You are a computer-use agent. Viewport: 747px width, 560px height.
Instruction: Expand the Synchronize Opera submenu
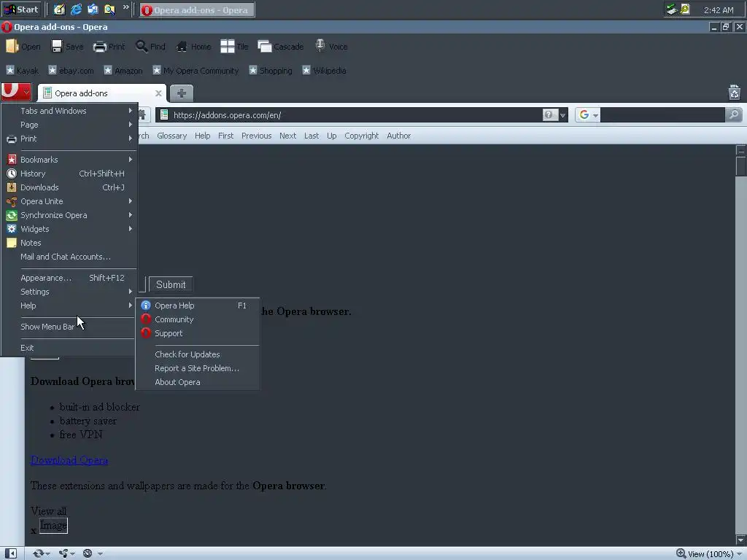click(x=69, y=215)
